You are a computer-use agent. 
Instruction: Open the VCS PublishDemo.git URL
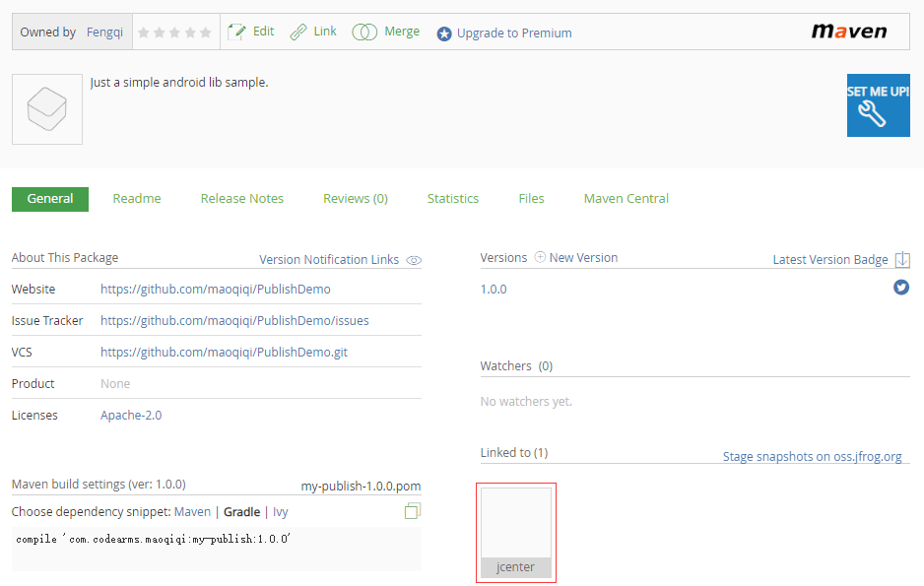tap(224, 353)
